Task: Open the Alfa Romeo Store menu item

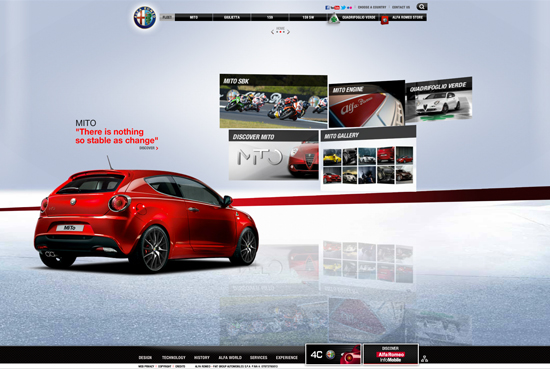Action: click(407, 17)
